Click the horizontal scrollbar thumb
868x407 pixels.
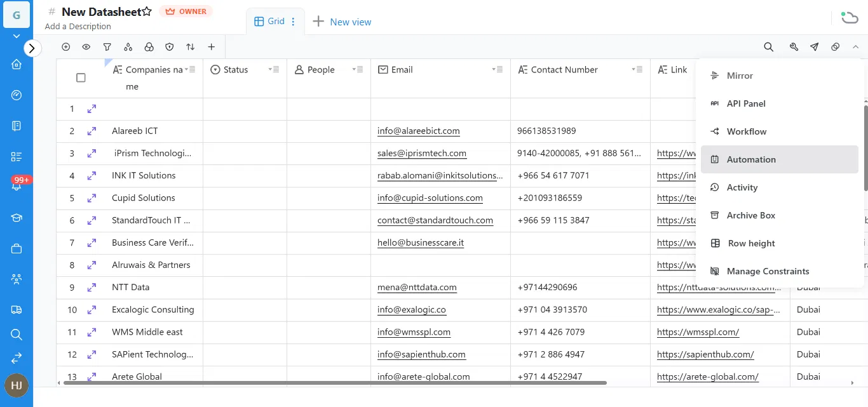point(335,383)
